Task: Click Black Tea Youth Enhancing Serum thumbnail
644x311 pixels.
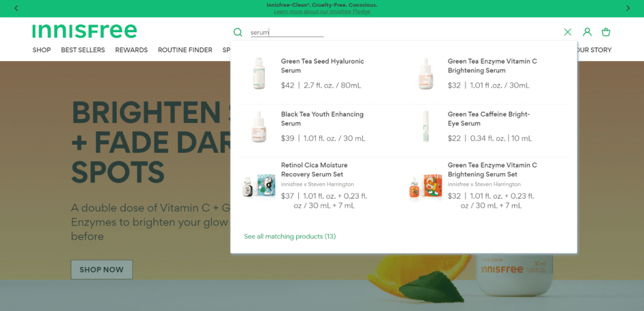Action: point(258,127)
